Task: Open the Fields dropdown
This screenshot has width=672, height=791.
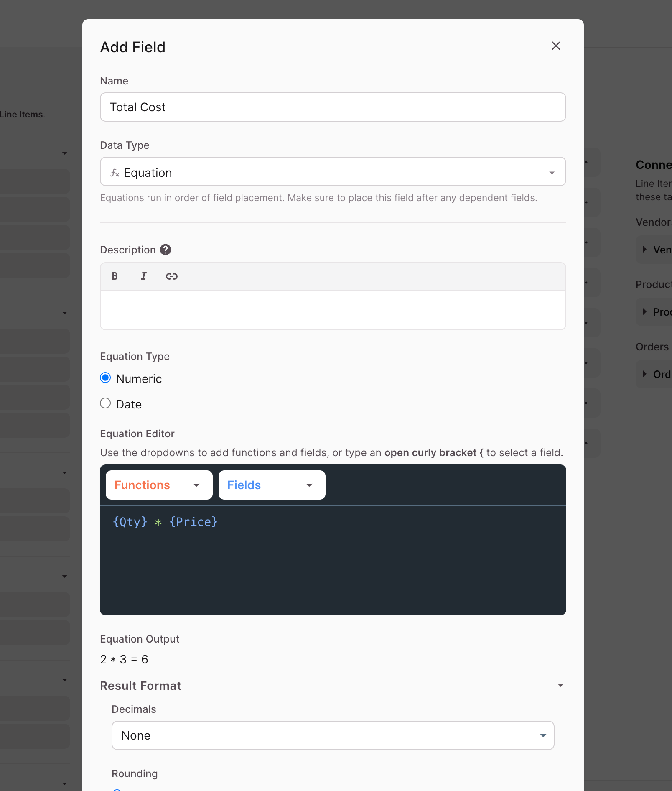Action: 272,485
